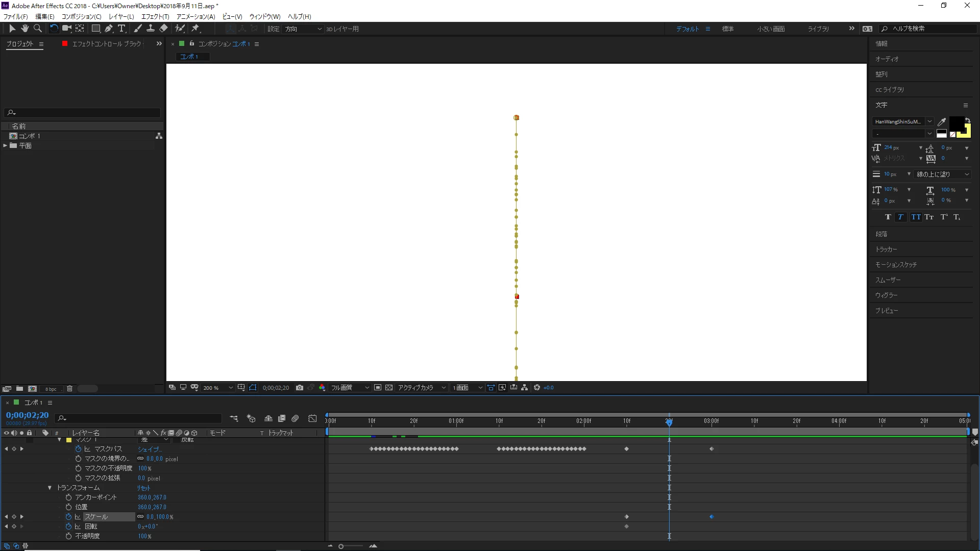Image resolution: width=980 pixels, height=551 pixels.
Task: Click the リセット link for Transform
Action: coord(143,488)
